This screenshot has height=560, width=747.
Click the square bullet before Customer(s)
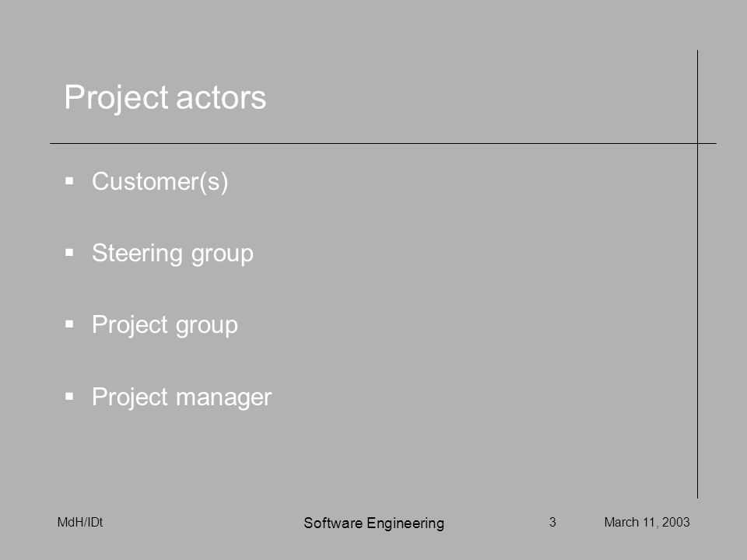click(x=69, y=181)
